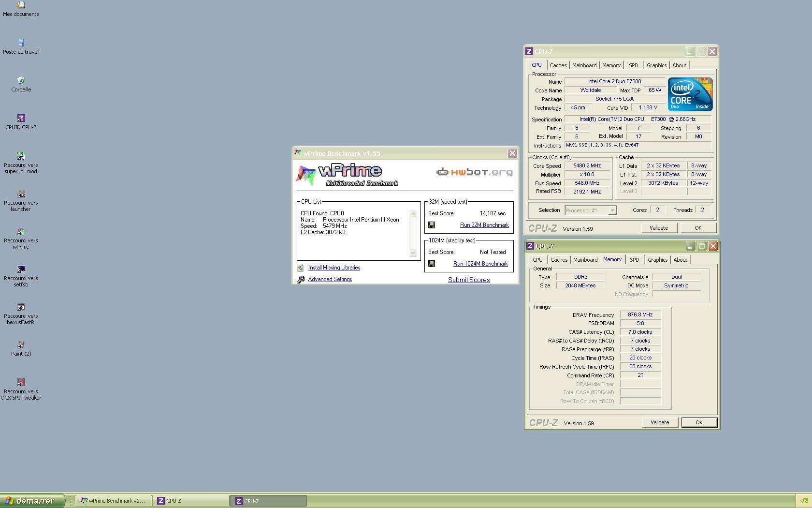Open Graphics tab in top CPU-Z window
This screenshot has height=508, width=812.
[x=656, y=65]
